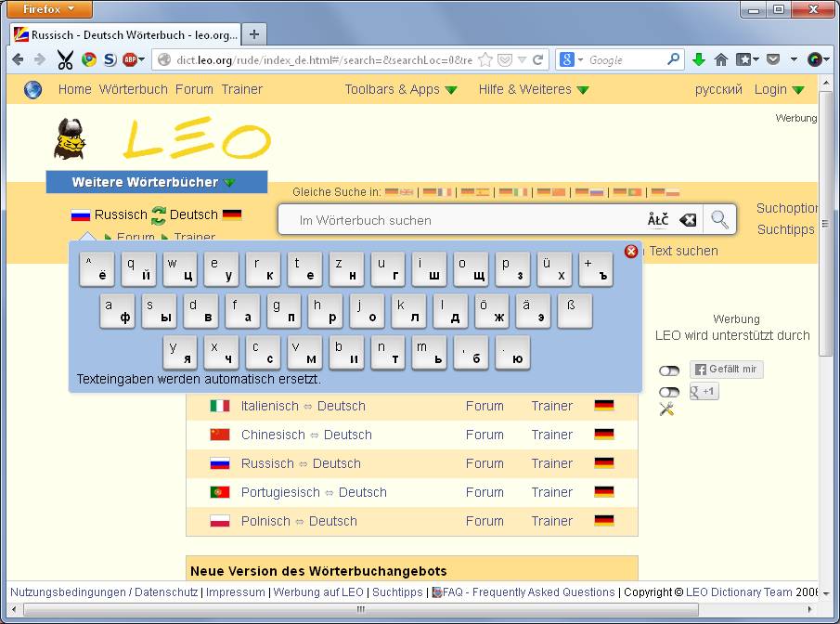This screenshot has width=840, height=624.
Task: Click the green download arrow icon
Action: click(x=698, y=59)
